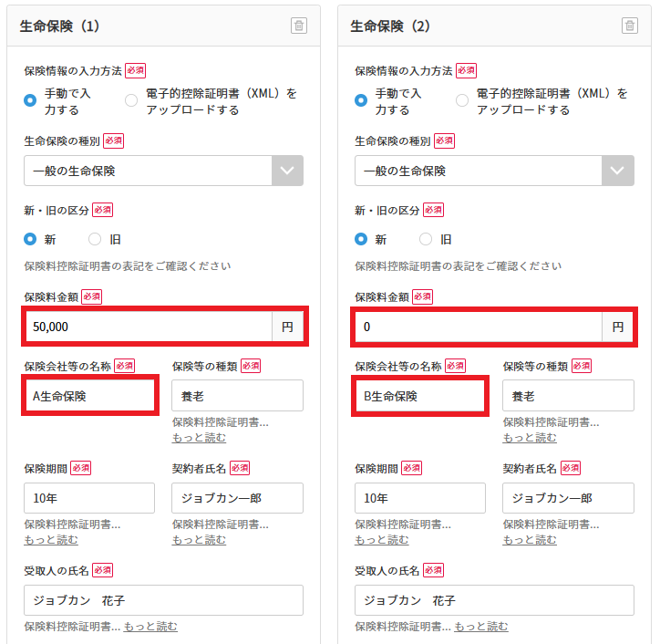This screenshot has height=644, width=660.
Task: Choose 旧 radio in 生命保険(2)
Action: point(426,239)
